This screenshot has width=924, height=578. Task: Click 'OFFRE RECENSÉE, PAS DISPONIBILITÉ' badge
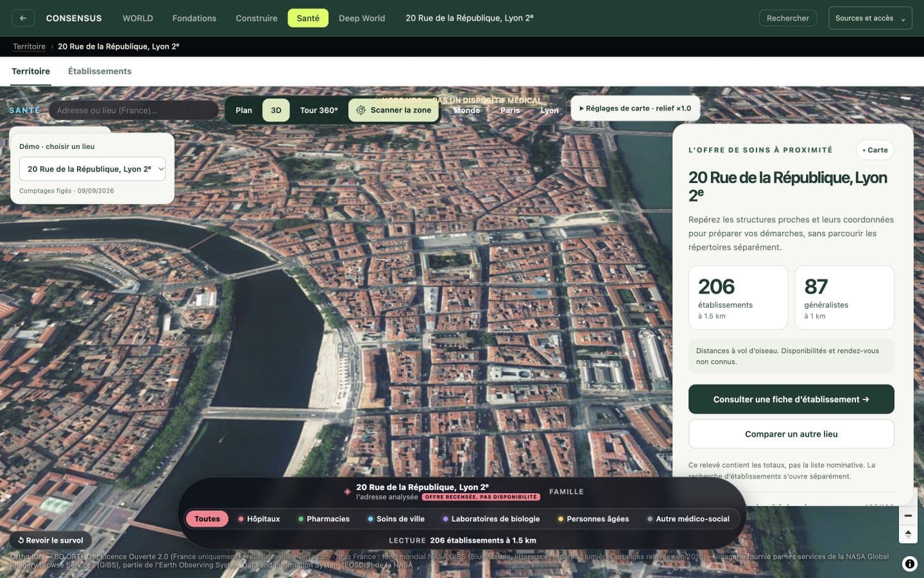click(x=481, y=497)
